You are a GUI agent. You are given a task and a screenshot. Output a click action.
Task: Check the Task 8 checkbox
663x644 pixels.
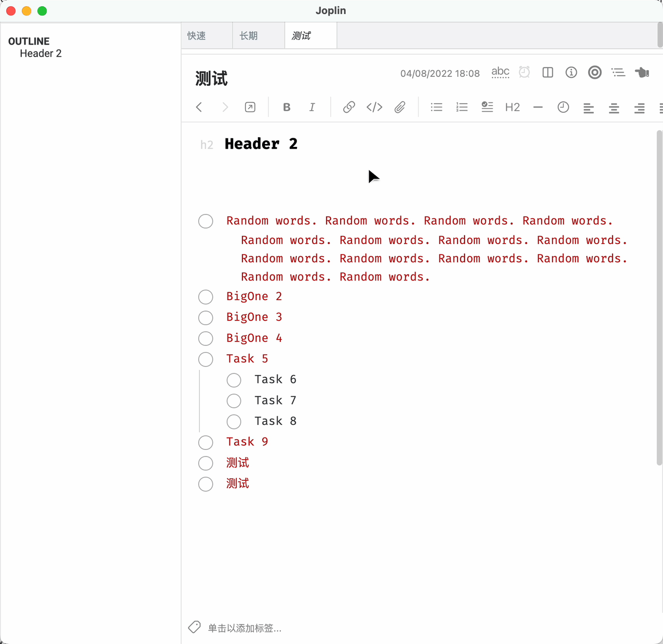tap(234, 422)
